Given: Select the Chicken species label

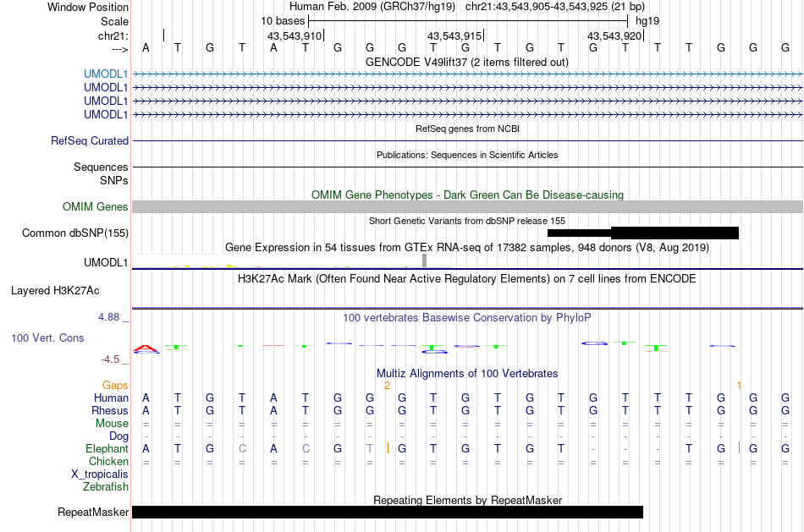Looking at the screenshot, I should point(108,461).
